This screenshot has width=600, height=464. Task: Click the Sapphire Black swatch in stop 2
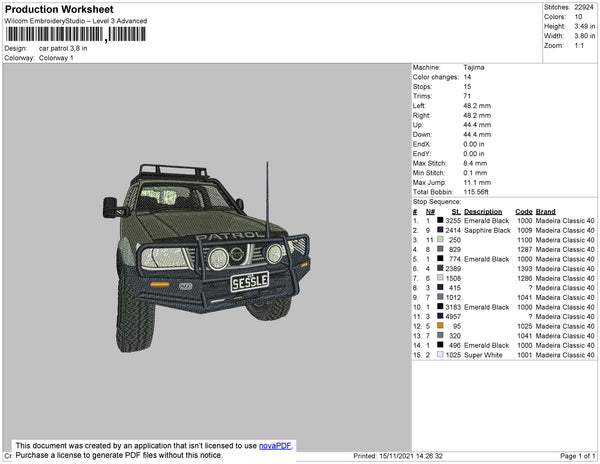[440, 230]
